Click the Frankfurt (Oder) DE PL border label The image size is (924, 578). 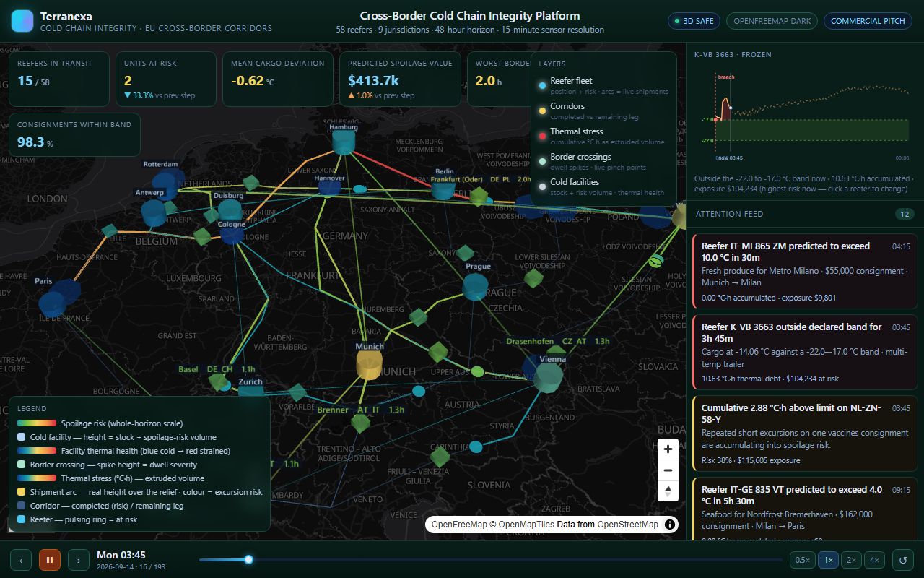click(x=481, y=178)
